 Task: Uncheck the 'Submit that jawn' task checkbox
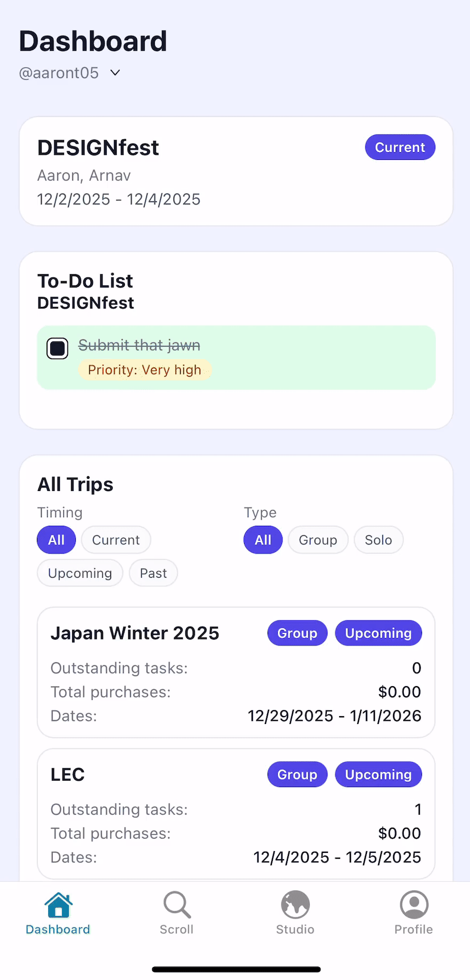coord(57,348)
